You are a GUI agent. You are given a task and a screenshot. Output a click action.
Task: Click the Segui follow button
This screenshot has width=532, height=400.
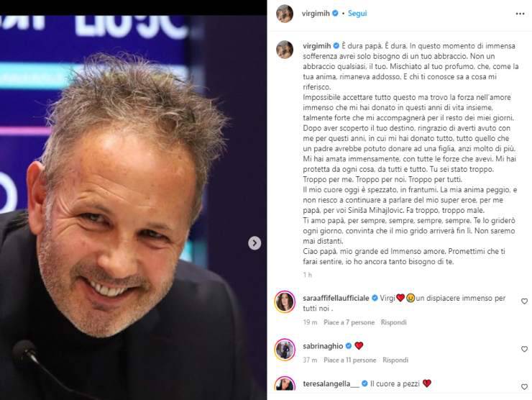click(357, 14)
